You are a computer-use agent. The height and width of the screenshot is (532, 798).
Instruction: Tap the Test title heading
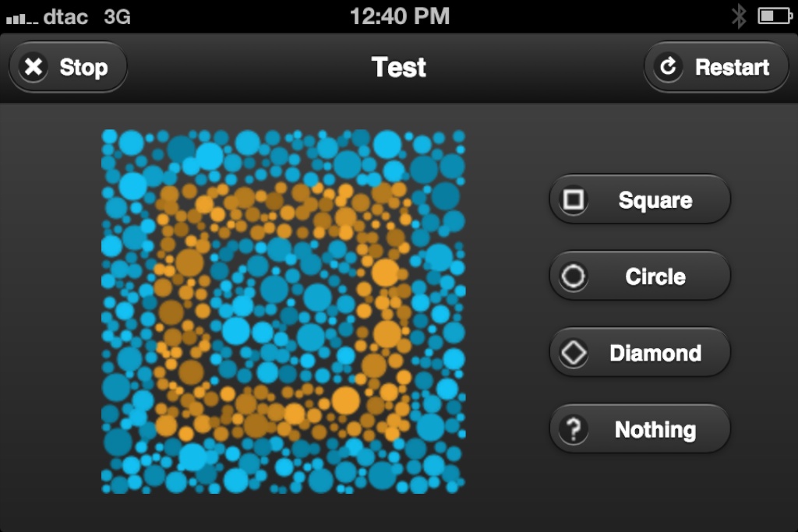398,67
